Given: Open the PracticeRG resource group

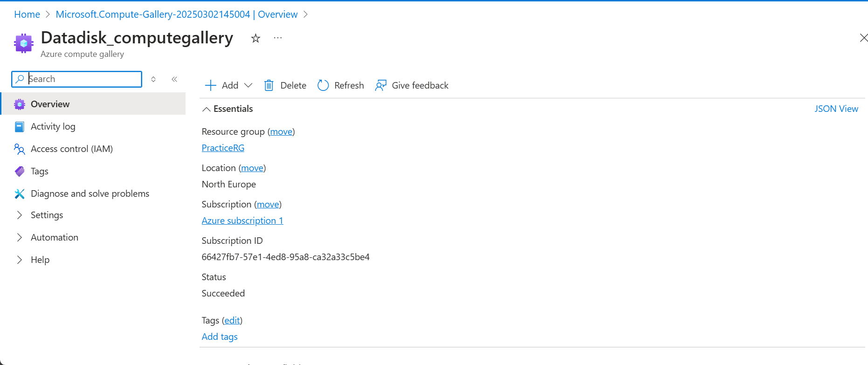Looking at the screenshot, I should tap(223, 148).
